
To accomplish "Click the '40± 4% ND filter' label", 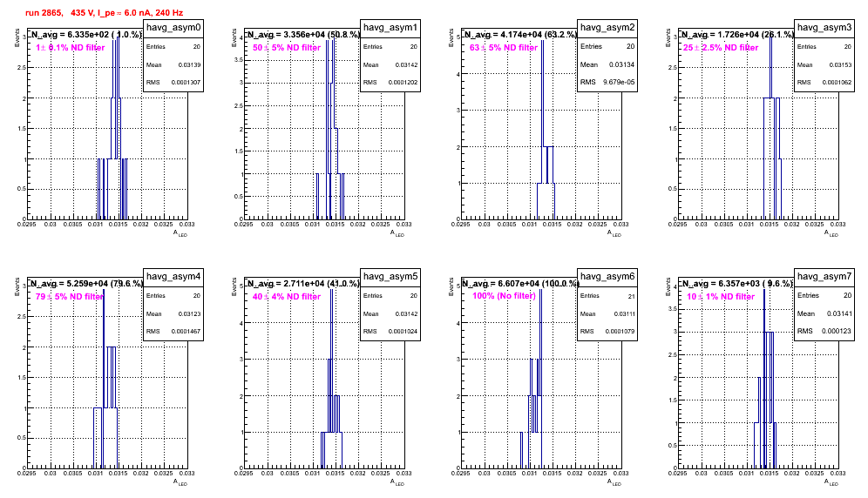I will [287, 297].
